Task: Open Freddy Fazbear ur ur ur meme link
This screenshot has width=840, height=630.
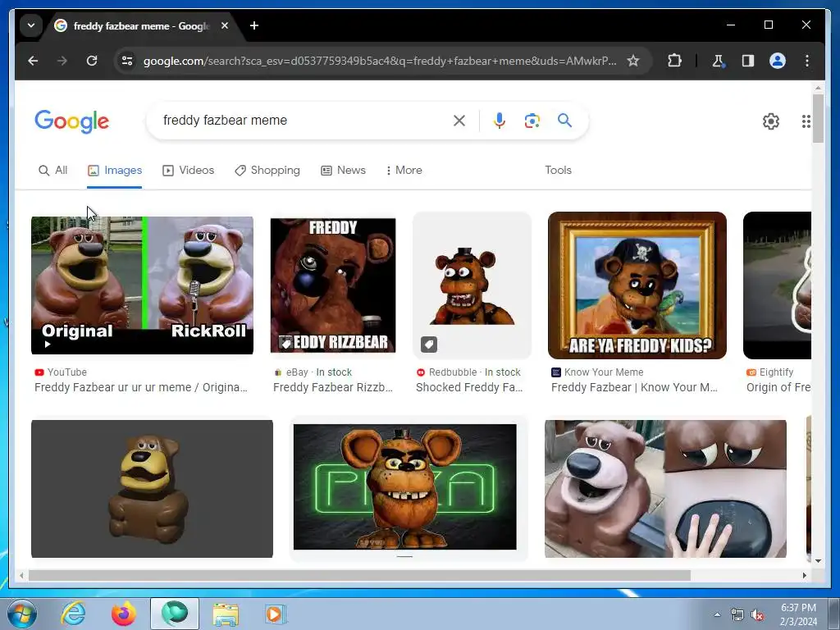Action: click(x=141, y=387)
